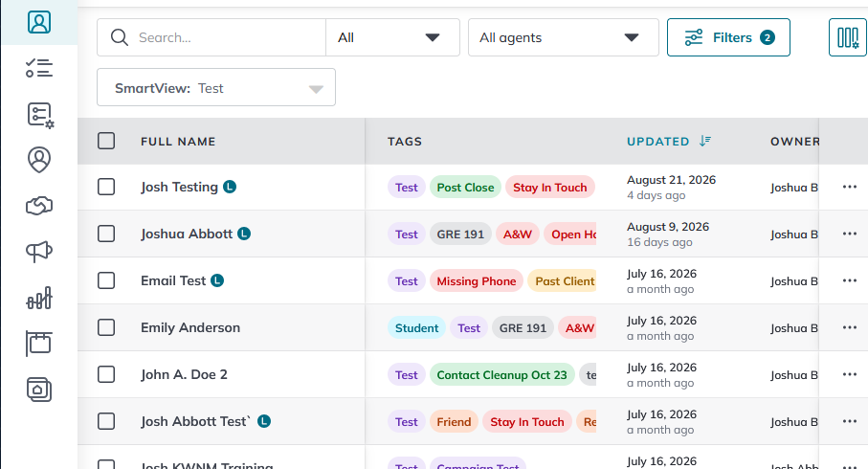Click the Filters sliders icon
The width and height of the screenshot is (868, 469).
click(694, 37)
